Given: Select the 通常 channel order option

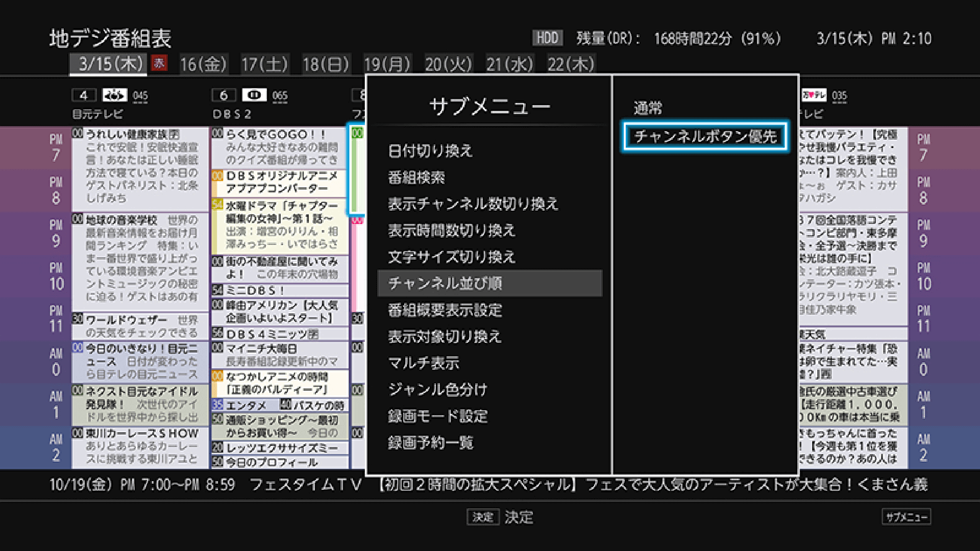Looking at the screenshot, I should pos(648,108).
